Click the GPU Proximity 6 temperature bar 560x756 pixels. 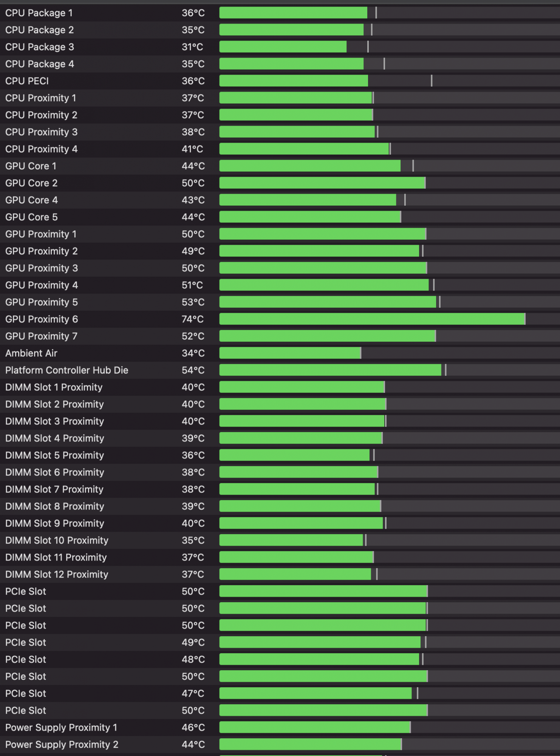point(372,319)
